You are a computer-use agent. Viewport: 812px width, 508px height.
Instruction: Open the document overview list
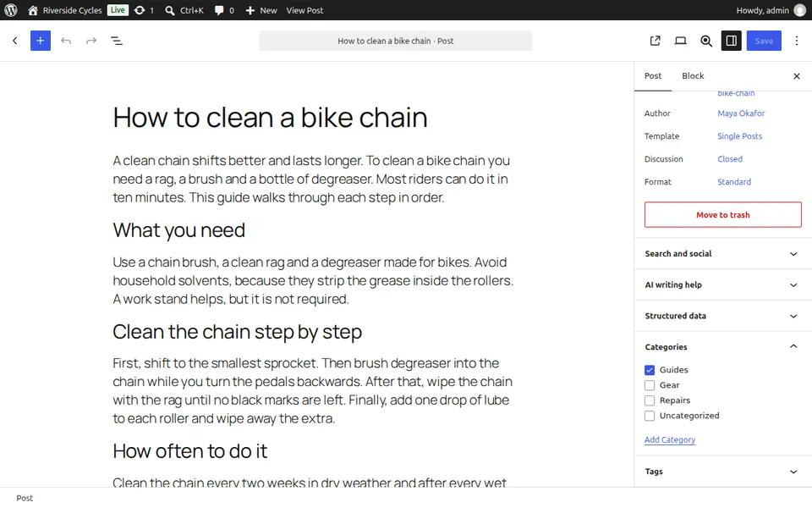117,41
